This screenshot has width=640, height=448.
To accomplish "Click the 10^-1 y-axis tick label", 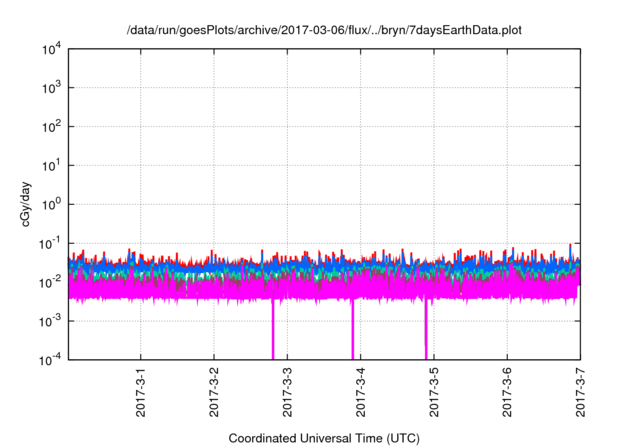I will click(50, 244).
